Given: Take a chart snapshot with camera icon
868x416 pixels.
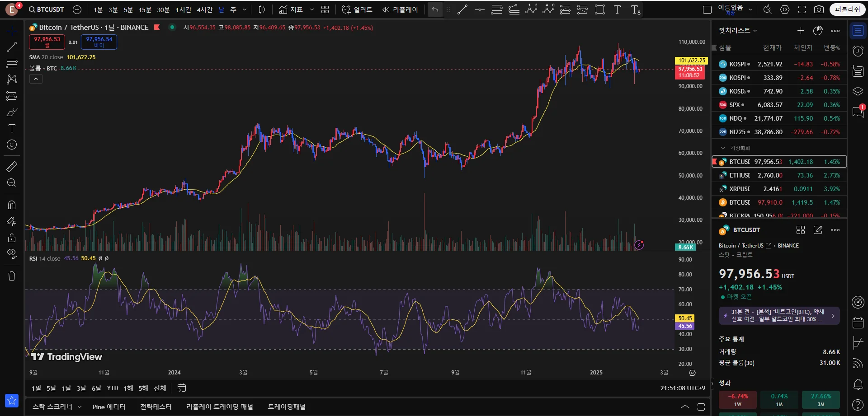Looking at the screenshot, I should [x=819, y=9].
